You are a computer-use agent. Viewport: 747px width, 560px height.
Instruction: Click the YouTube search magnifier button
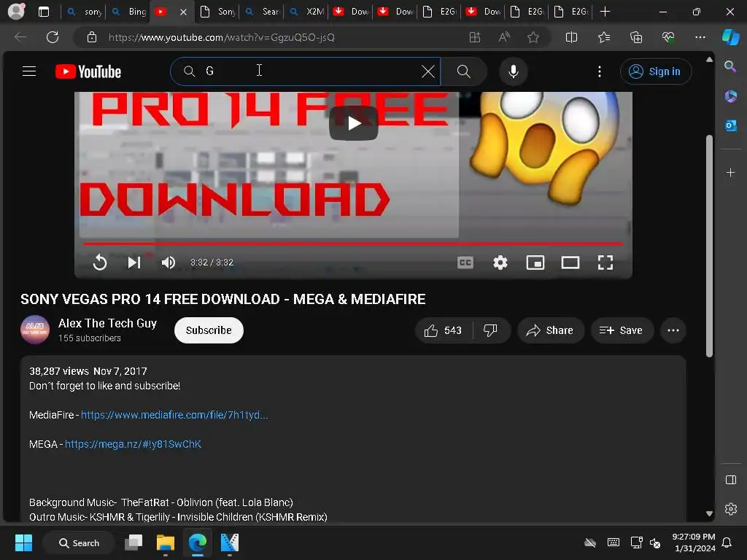(463, 71)
